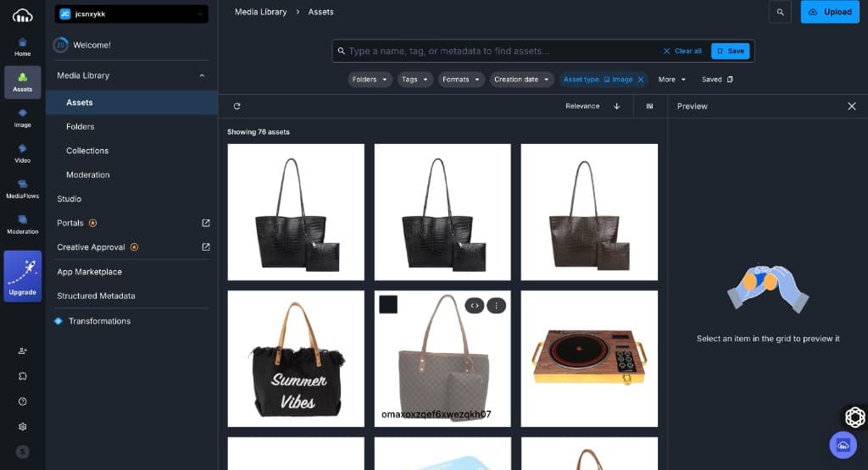Click the Save search button
Image resolution: width=868 pixels, height=470 pixels.
(730, 51)
